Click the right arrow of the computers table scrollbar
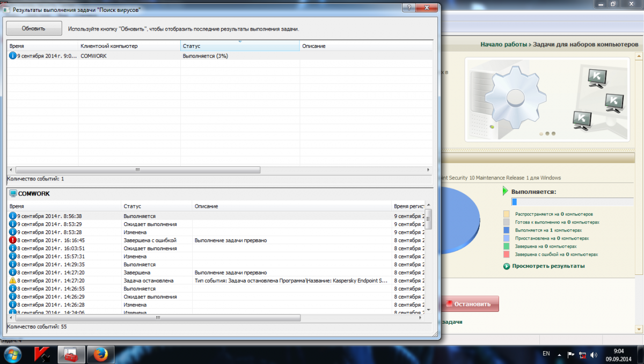 tap(429, 170)
